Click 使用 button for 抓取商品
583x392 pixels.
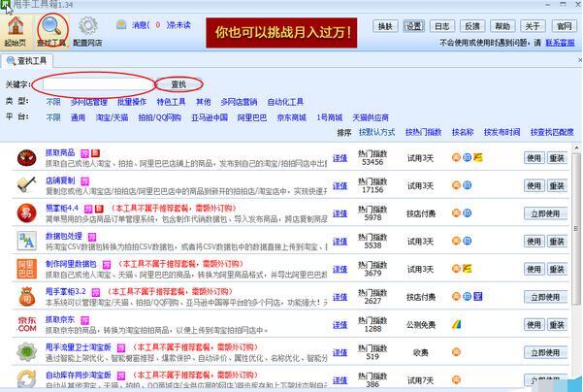(x=534, y=158)
